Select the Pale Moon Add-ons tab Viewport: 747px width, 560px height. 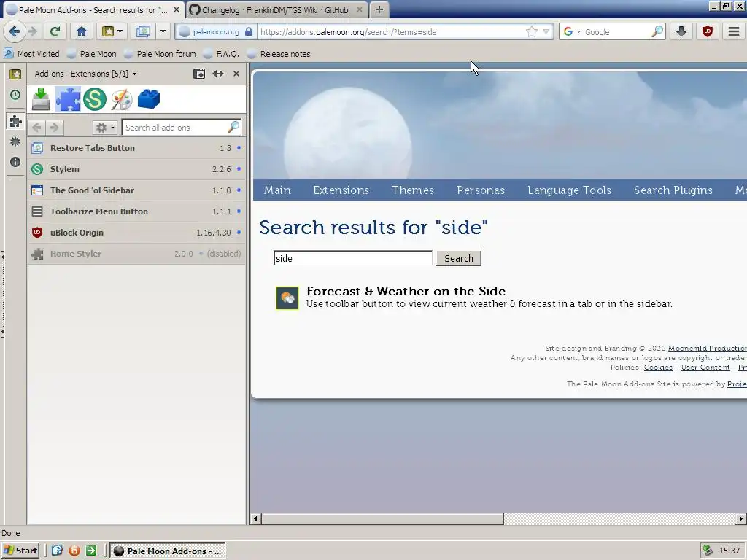tap(93, 9)
